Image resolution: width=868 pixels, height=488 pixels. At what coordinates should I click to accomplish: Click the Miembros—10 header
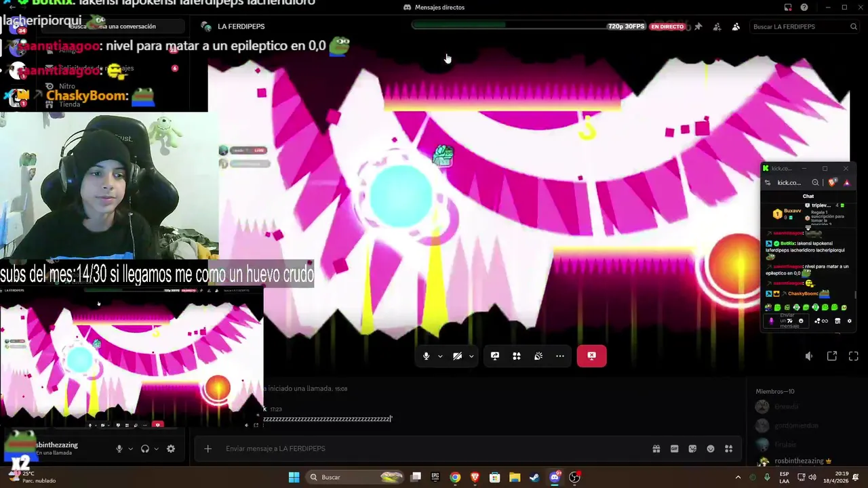pos(775,392)
